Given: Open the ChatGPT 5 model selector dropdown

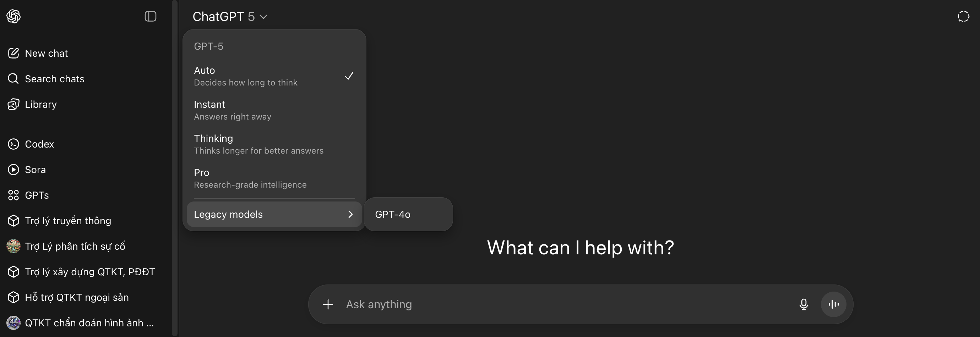Looking at the screenshot, I should coord(230,17).
